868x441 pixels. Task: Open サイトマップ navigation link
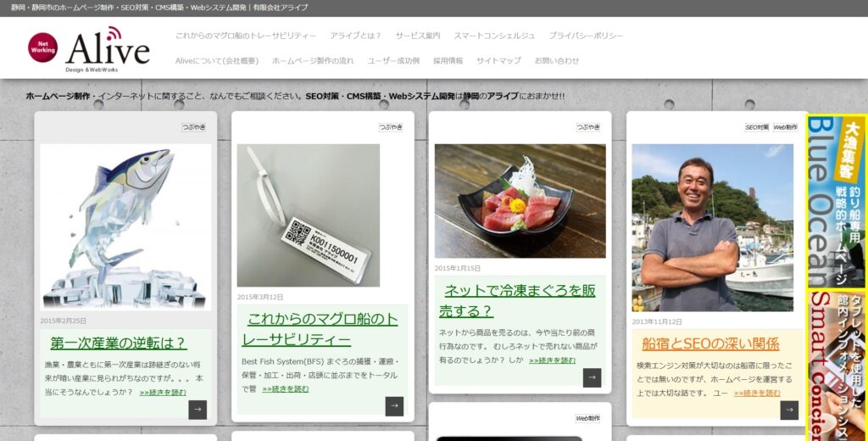click(x=498, y=61)
